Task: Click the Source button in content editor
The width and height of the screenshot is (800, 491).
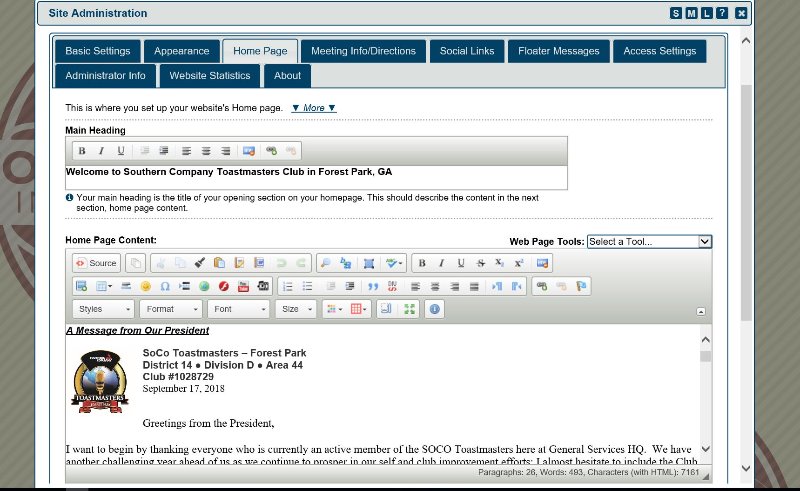Action: pos(96,263)
